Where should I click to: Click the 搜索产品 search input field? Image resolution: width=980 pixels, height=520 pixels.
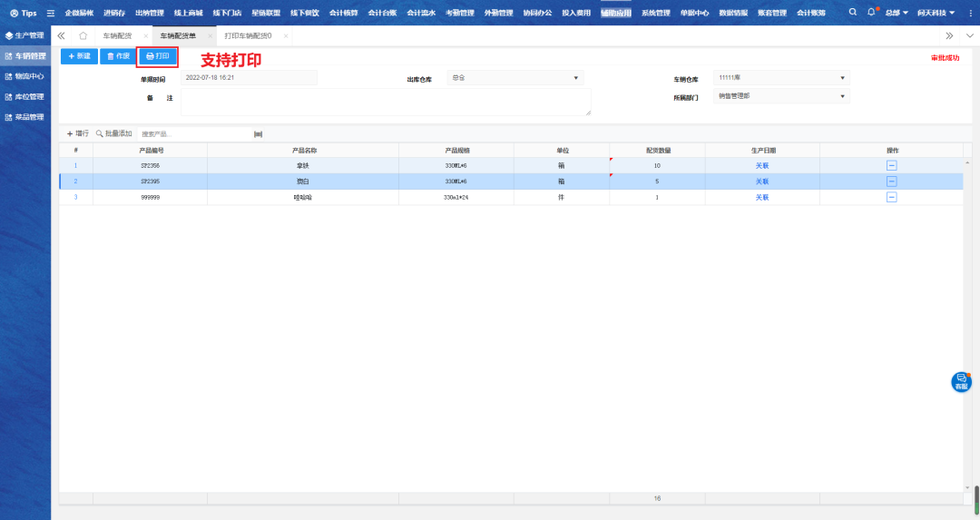click(191, 133)
